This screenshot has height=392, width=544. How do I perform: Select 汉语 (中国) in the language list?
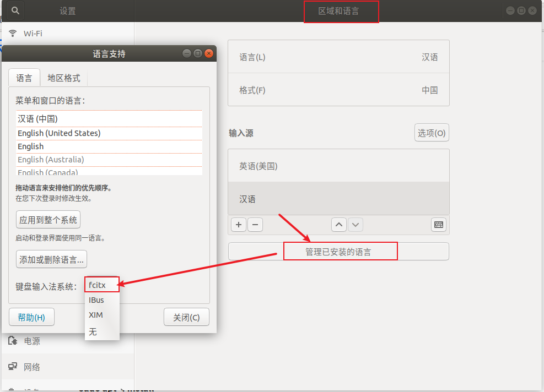pyautogui.click(x=109, y=119)
